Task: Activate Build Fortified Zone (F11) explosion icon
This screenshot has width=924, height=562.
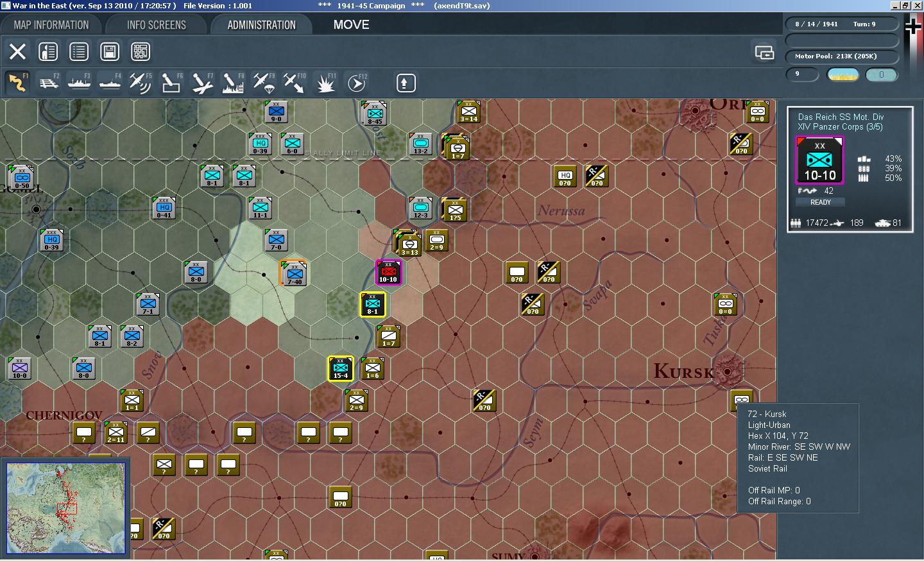Action: pyautogui.click(x=325, y=83)
